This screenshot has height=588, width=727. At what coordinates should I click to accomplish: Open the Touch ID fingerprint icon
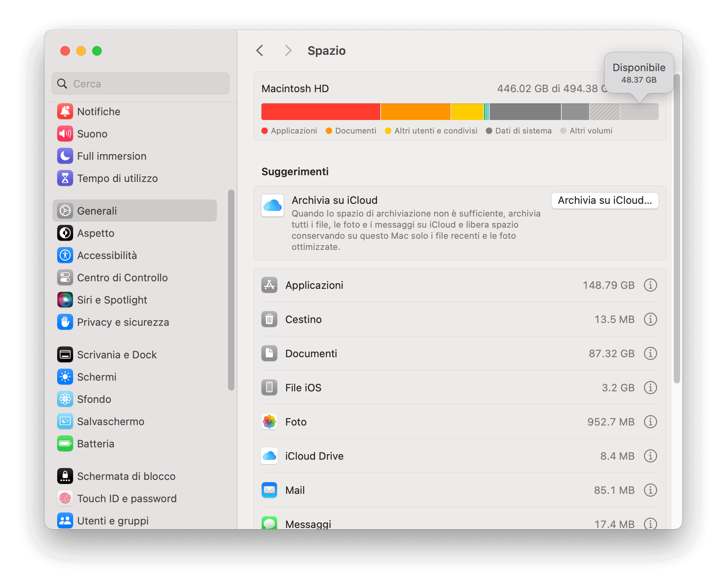pos(65,499)
